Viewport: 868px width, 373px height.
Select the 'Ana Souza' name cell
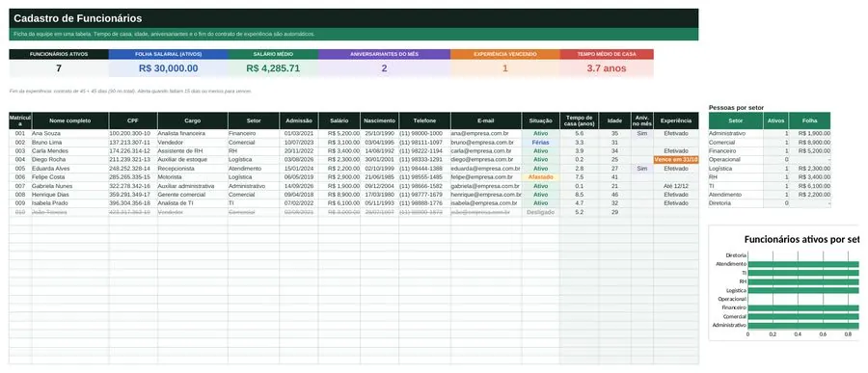(x=69, y=133)
